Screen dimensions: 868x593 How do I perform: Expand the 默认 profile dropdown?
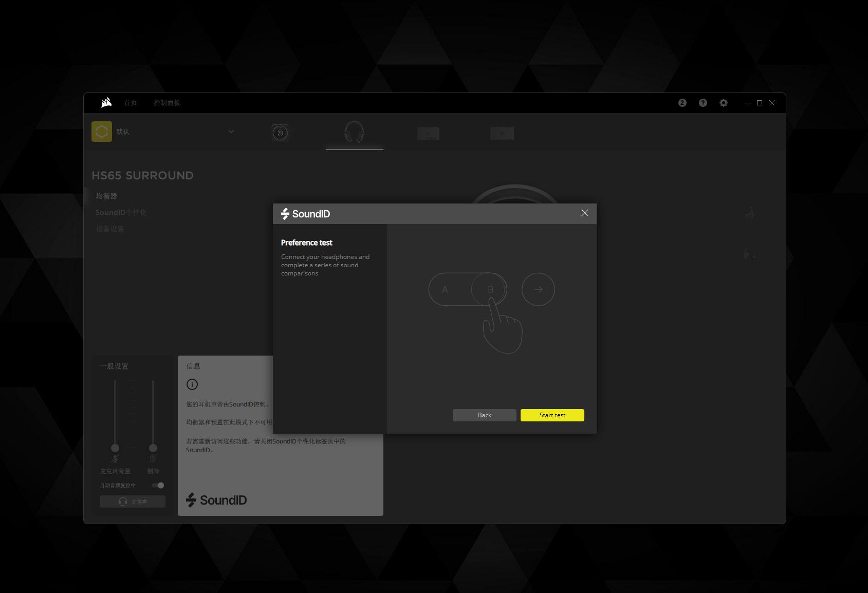click(231, 132)
